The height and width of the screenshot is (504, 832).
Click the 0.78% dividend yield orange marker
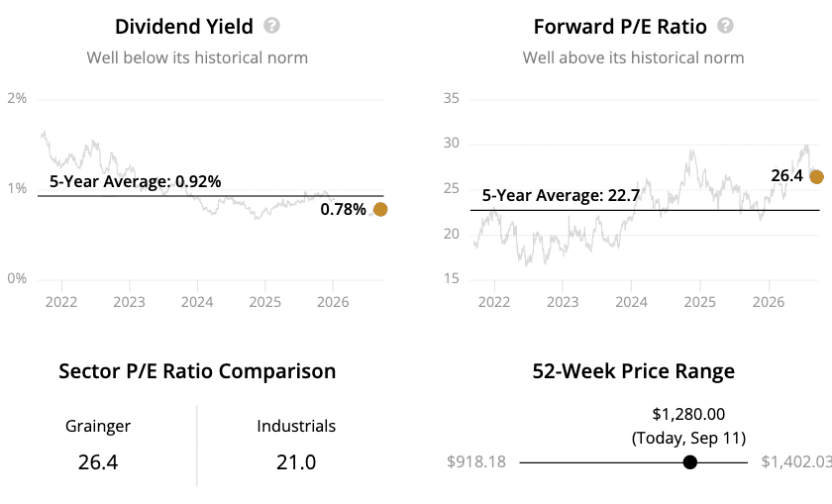(380, 210)
